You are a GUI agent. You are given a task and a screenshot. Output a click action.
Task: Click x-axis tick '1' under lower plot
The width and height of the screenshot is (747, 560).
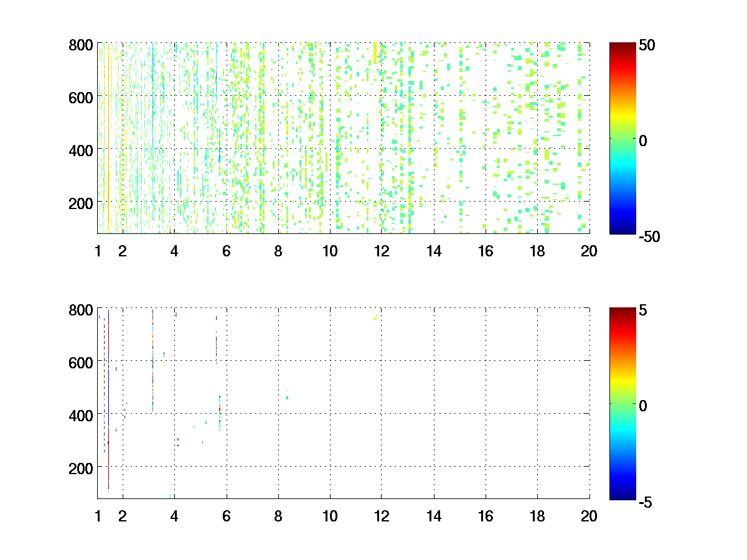point(98,516)
